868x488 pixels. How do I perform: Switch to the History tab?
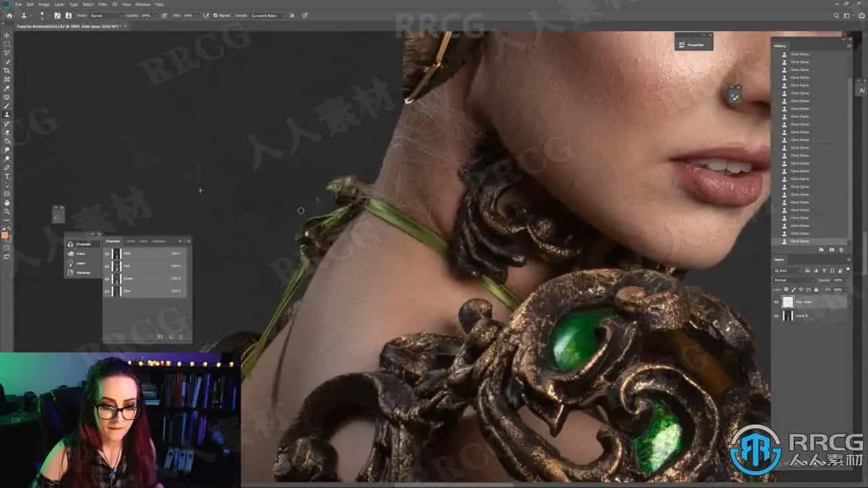click(780, 46)
